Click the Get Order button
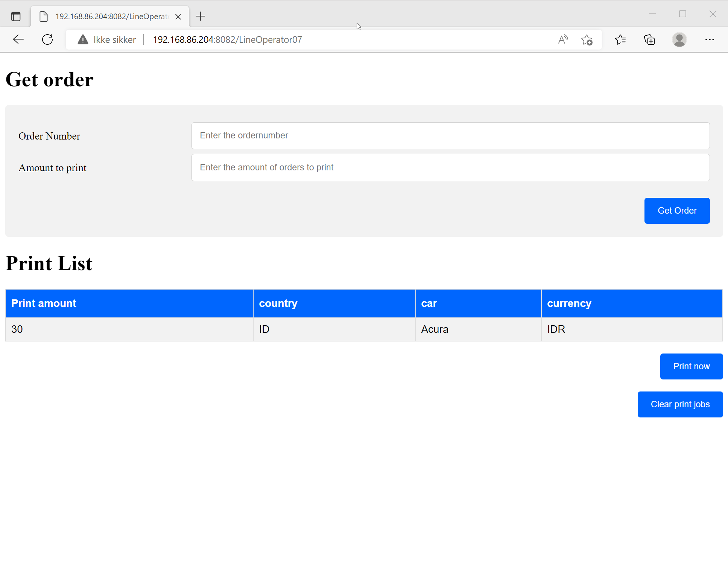The image size is (728, 572). 677,211
